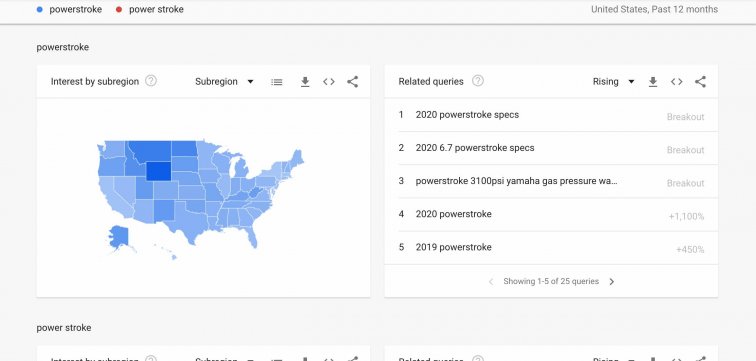Open help icon beside Related queries
Screen dimensions: 756x361
click(478, 81)
